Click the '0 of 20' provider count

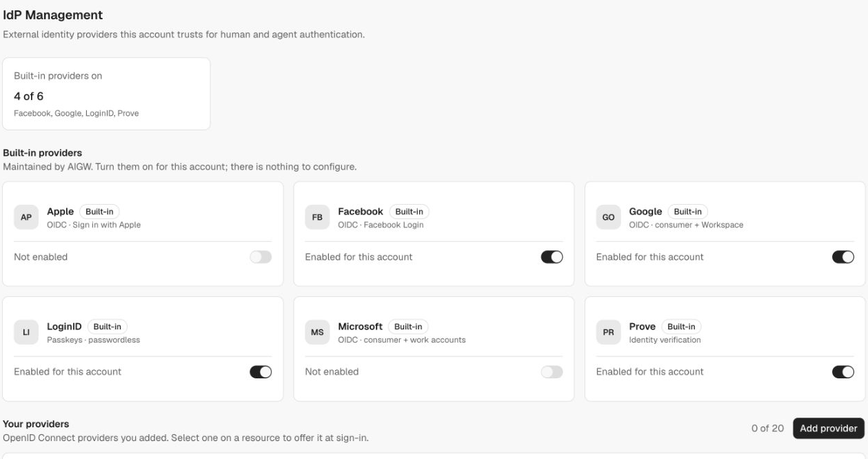point(767,428)
